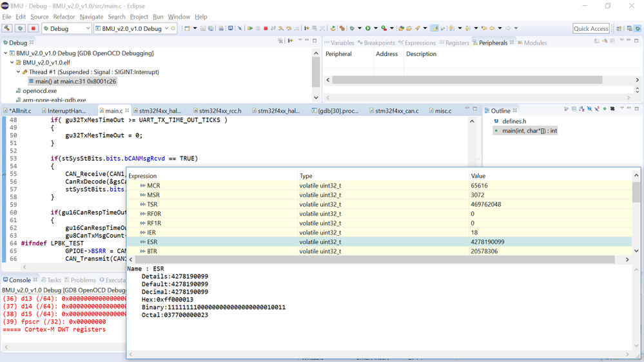Open the Project menu

tap(139, 17)
